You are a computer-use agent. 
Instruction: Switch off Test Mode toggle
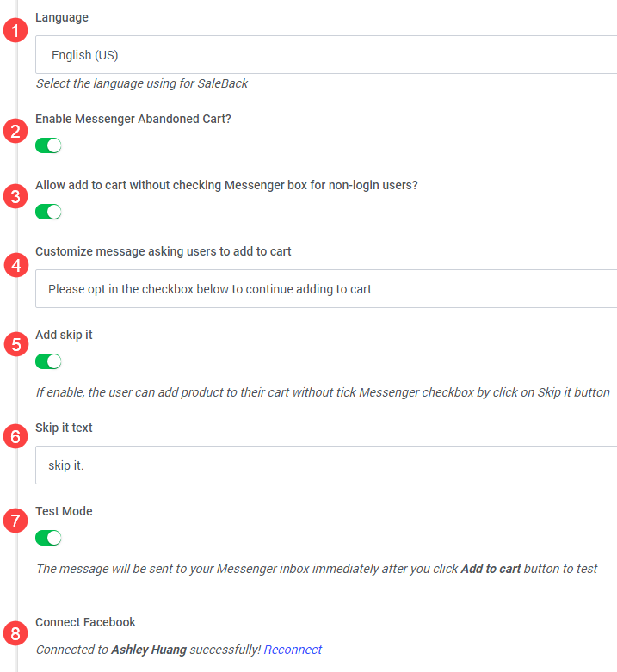coord(48,538)
